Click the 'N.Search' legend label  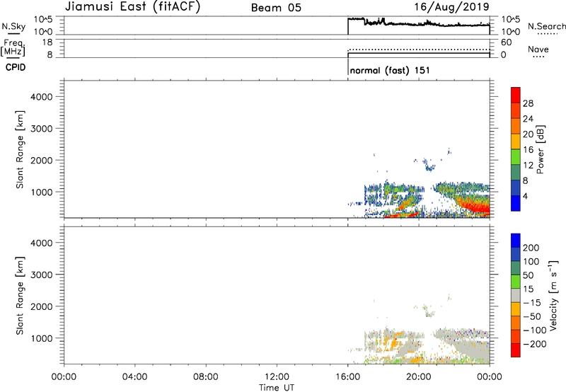point(546,26)
